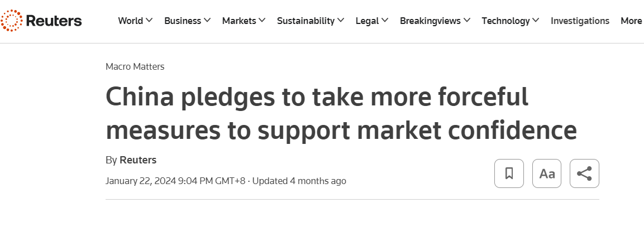The image size is (644, 251).
Task: Select Markets in the navigation bar
Action: tap(239, 21)
